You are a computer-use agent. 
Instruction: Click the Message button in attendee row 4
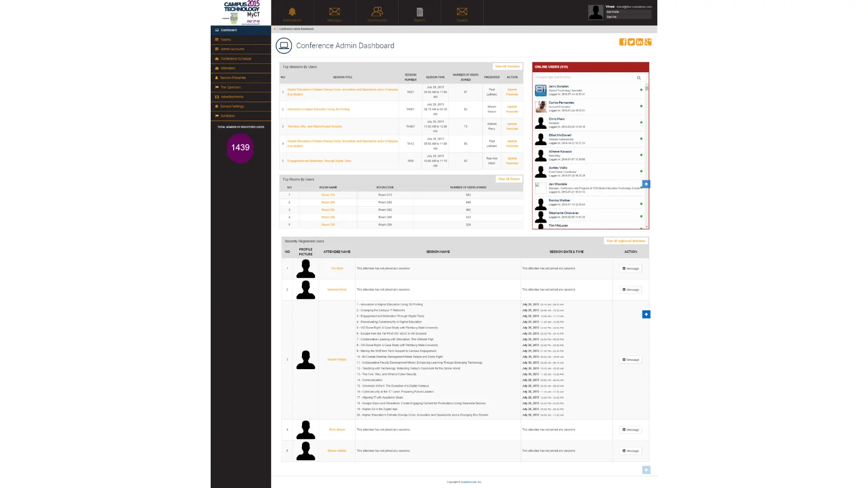(631, 430)
